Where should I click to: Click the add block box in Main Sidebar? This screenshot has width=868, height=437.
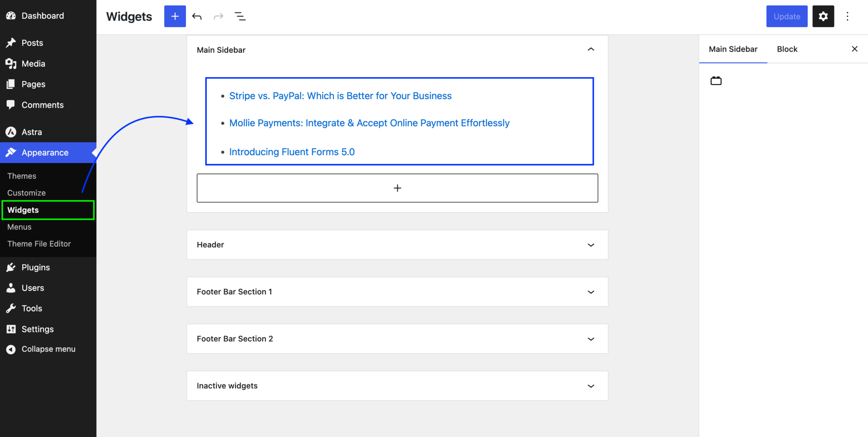tap(397, 188)
